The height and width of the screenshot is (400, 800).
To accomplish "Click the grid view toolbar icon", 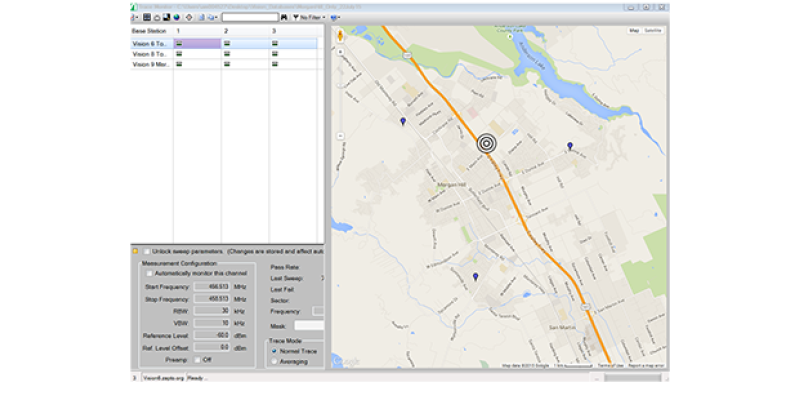I will tap(147, 17).
